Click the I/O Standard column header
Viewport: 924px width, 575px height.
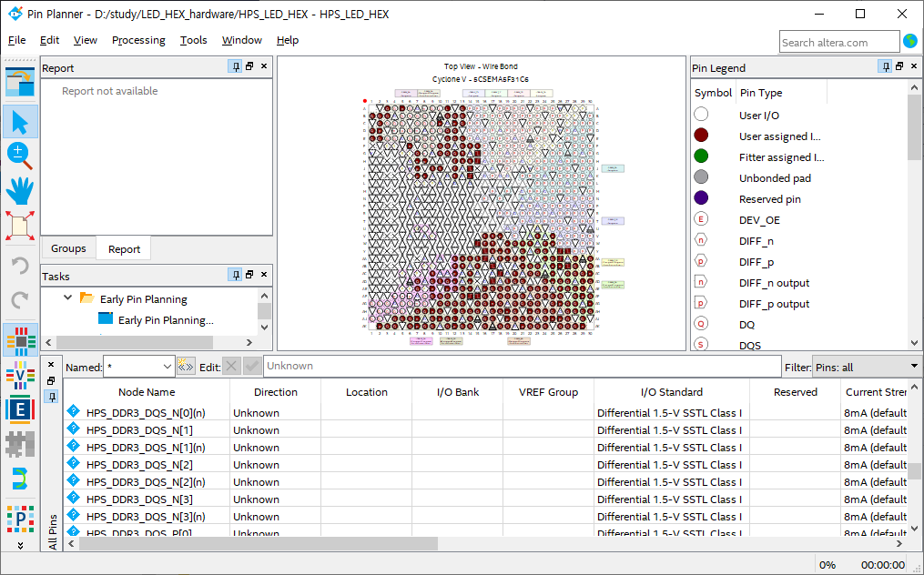click(672, 392)
